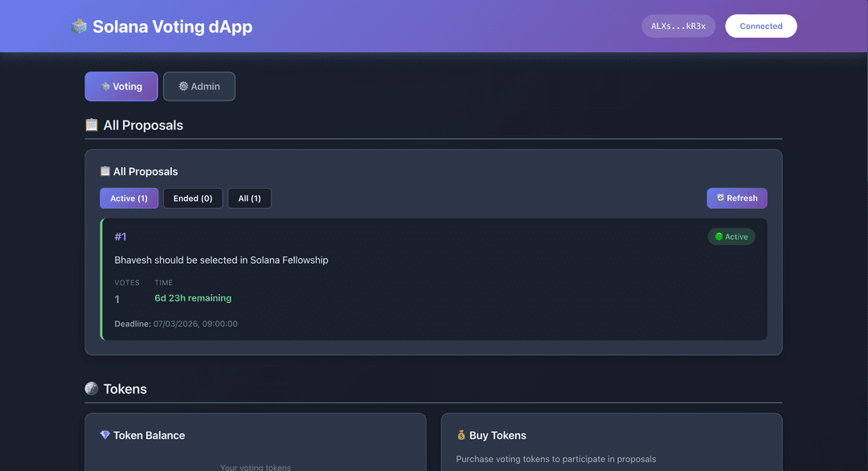Switch to the Admin tab
868x471 pixels.
tap(199, 86)
